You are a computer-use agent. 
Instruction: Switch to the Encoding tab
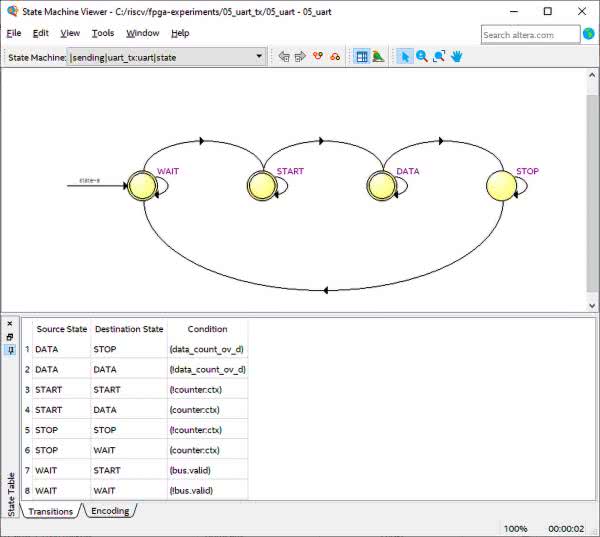(110, 511)
